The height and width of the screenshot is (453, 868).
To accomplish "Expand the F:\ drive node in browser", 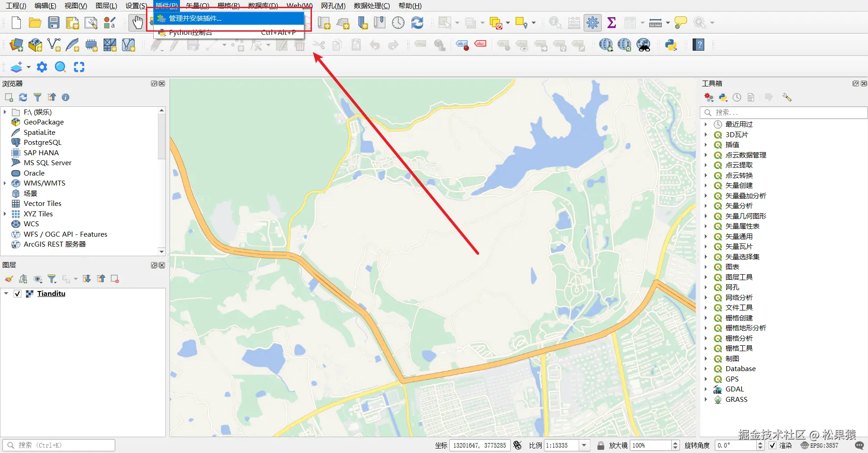I will [x=5, y=112].
